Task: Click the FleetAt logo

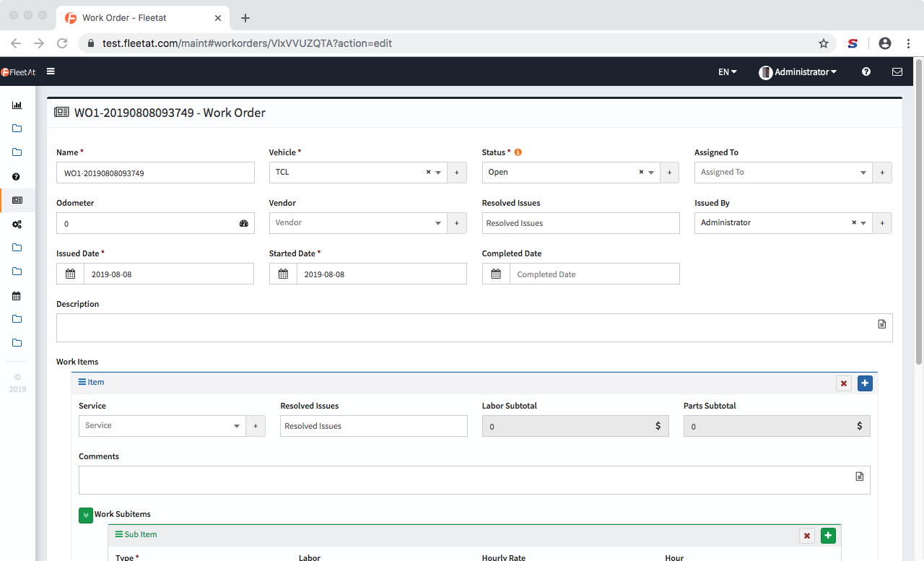Action: click(x=18, y=71)
